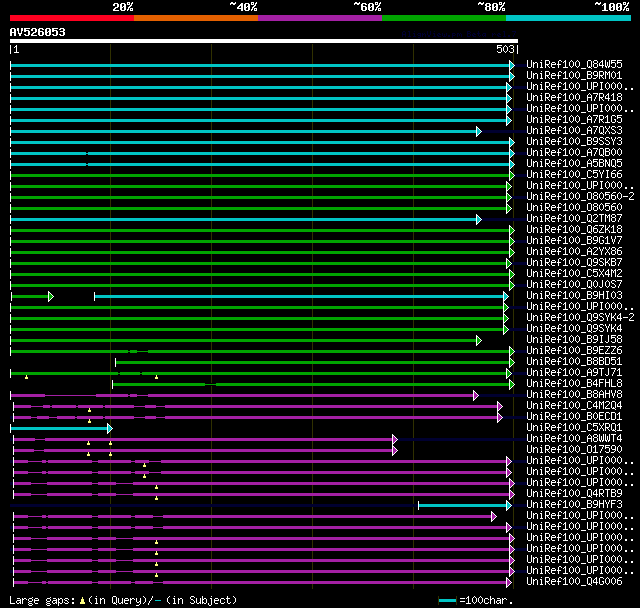This screenshot has height=608, width=640.
Task: Click the purple ~60% legend segment
Action: pyautogui.click(x=320, y=18)
